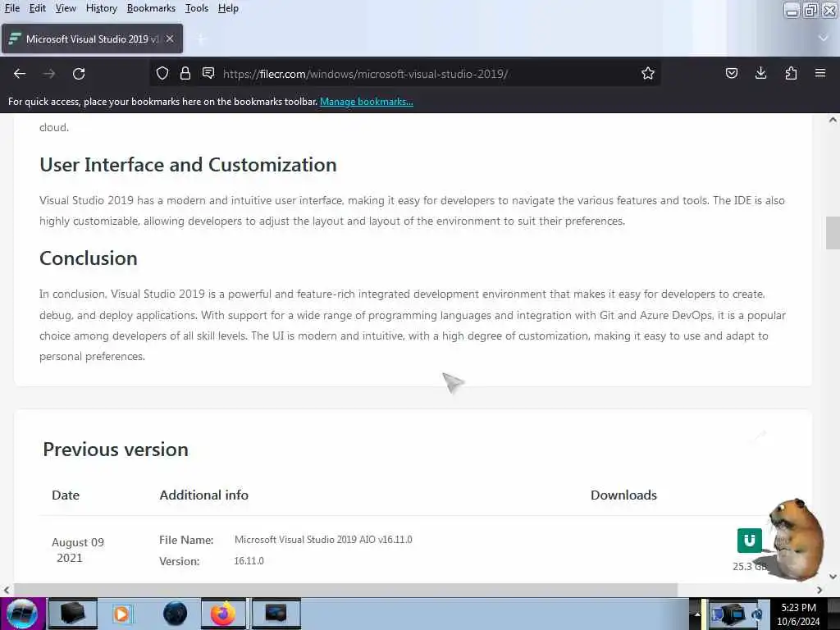Viewport: 840px width, 630px height.
Task: Click the scroll down arrow
Action: [833, 577]
